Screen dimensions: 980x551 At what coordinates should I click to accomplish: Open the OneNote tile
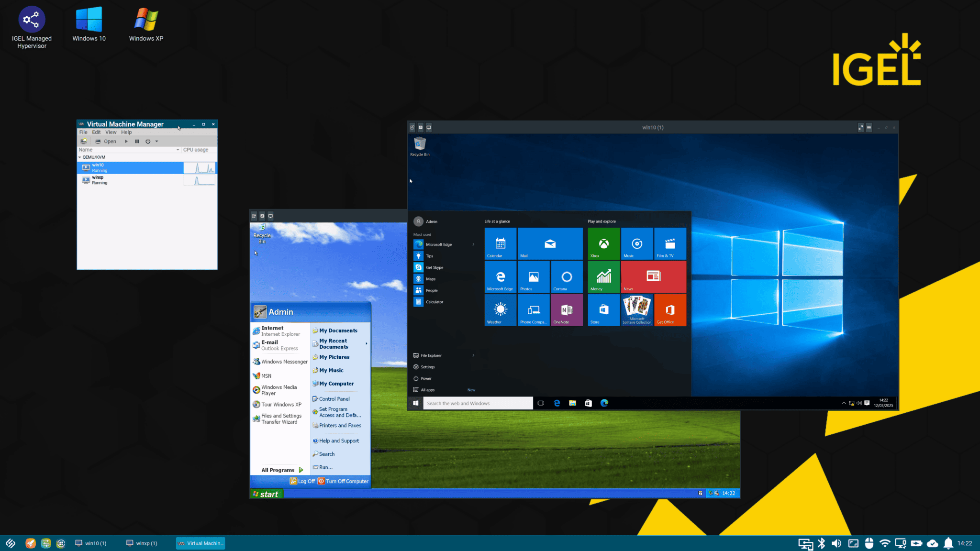[x=567, y=310]
